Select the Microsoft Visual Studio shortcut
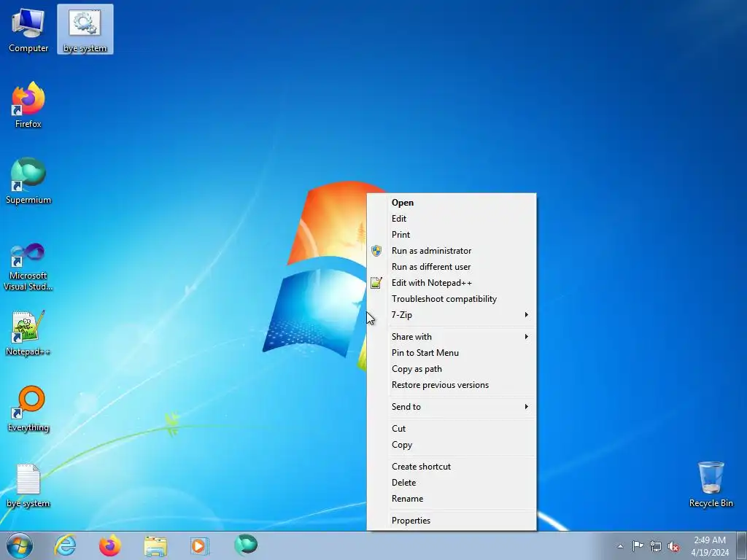 coord(28,267)
